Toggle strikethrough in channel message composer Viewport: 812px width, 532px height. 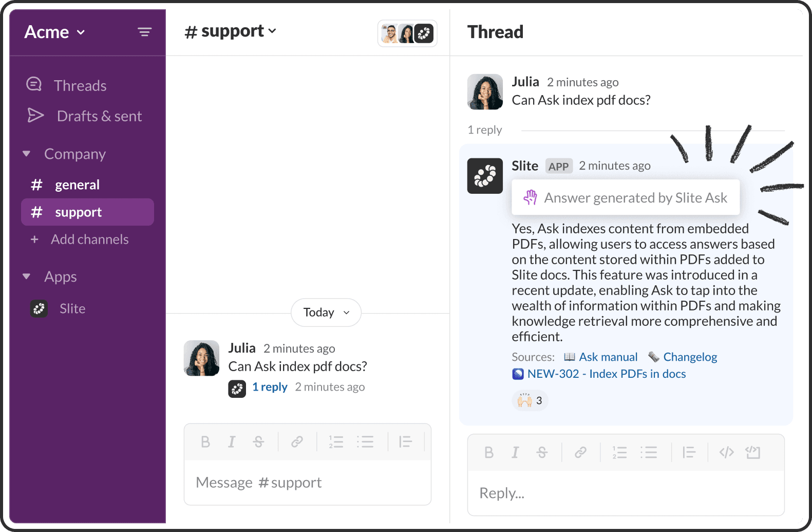(258, 442)
